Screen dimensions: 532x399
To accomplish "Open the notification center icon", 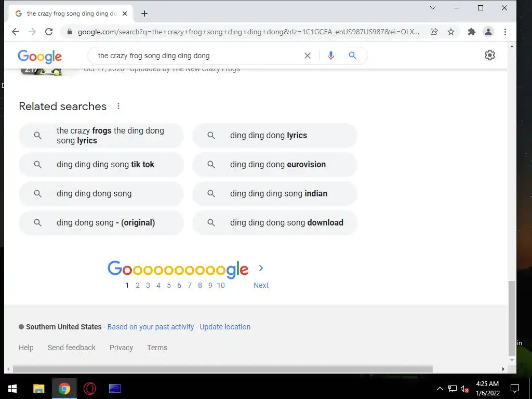I will [x=515, y=389].
